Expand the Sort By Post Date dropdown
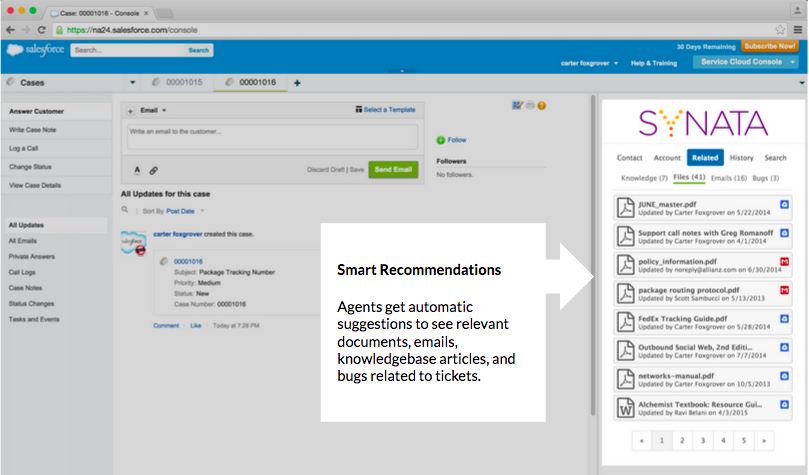 point(202,211)
